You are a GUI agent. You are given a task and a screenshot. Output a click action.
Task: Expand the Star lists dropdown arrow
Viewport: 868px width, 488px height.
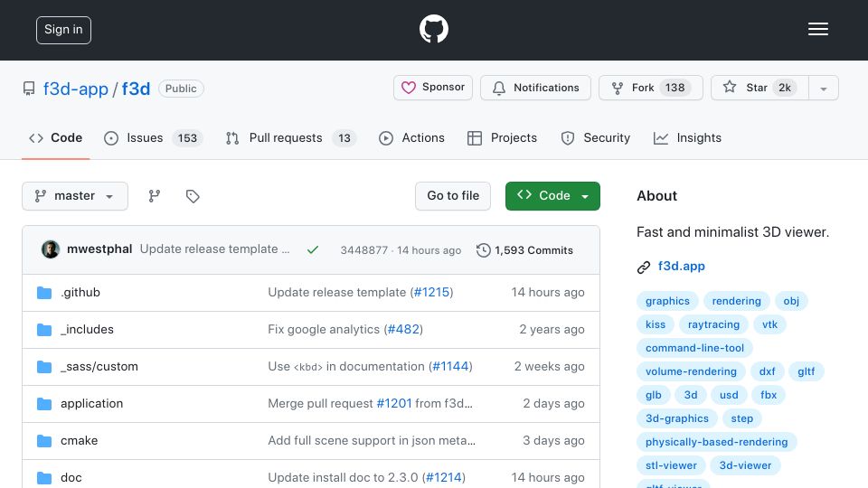(824, 88)
